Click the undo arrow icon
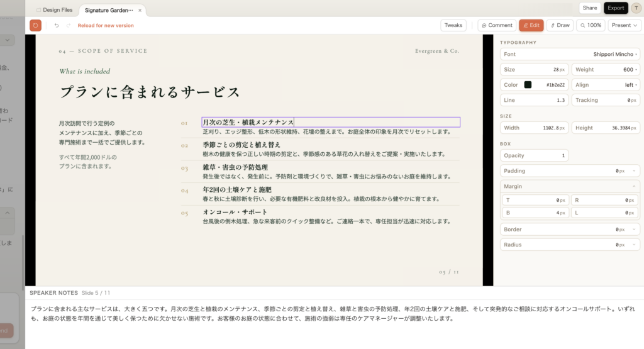 [x=57, y=26]
